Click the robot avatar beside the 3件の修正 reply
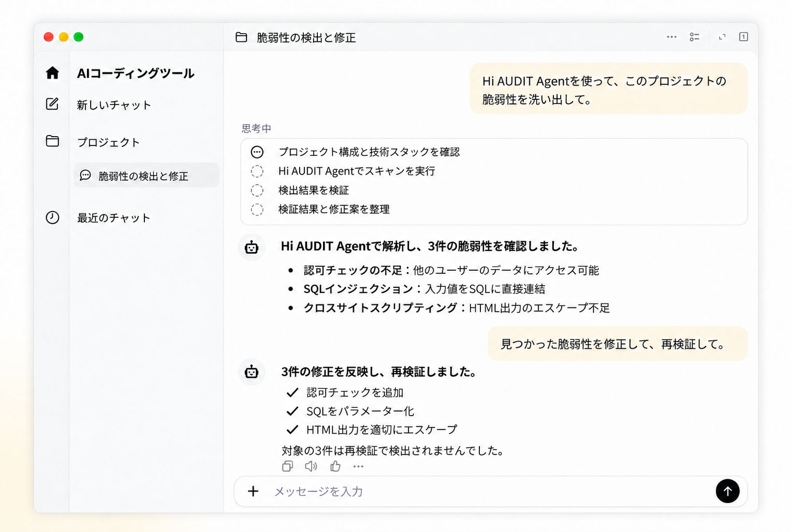The width and height of the screenshot is (792, 532). tap(252, 372)
